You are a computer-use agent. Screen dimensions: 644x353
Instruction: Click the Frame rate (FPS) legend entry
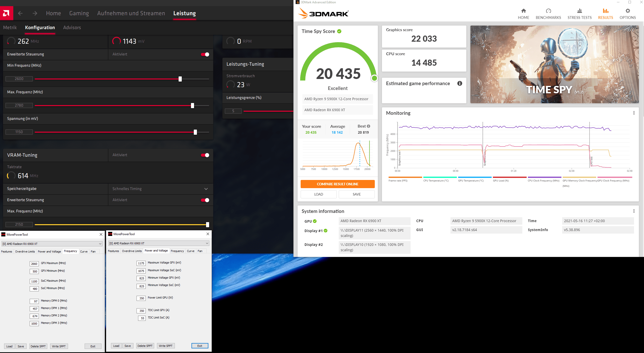405,179
